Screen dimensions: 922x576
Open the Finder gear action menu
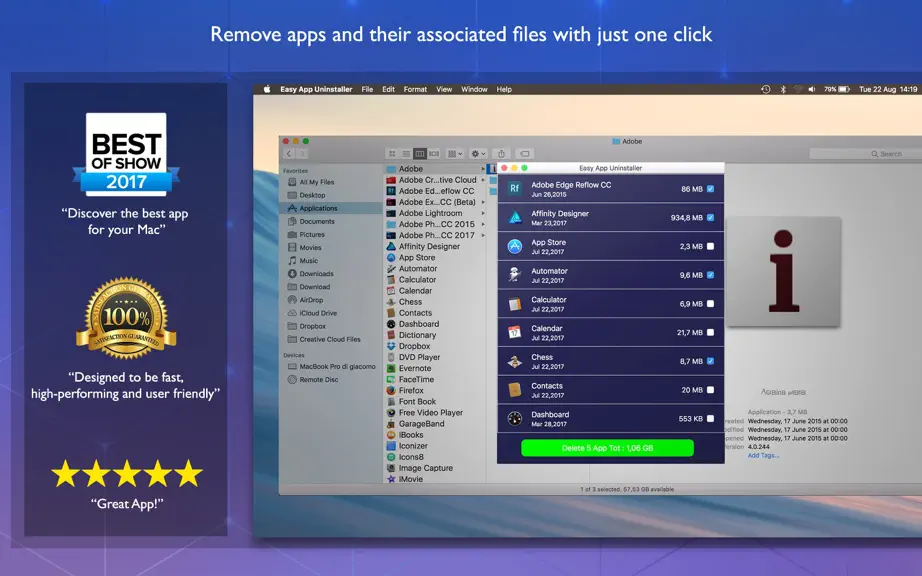(479, 153)
